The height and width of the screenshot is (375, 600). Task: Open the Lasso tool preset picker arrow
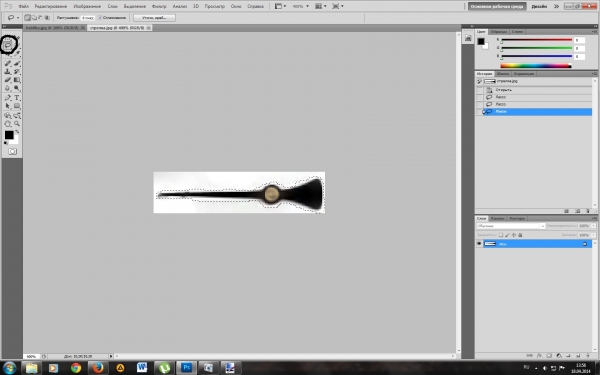[x=18, y=18]
